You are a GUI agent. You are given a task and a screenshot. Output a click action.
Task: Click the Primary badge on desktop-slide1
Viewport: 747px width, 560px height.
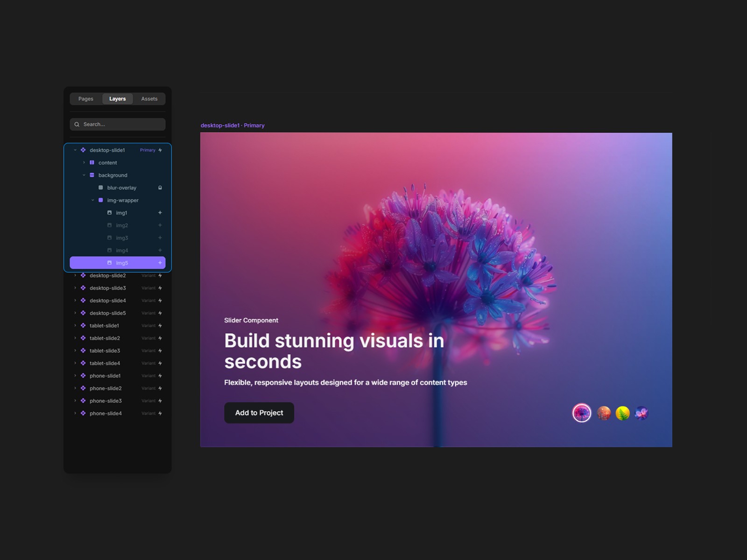click(148, 150)
